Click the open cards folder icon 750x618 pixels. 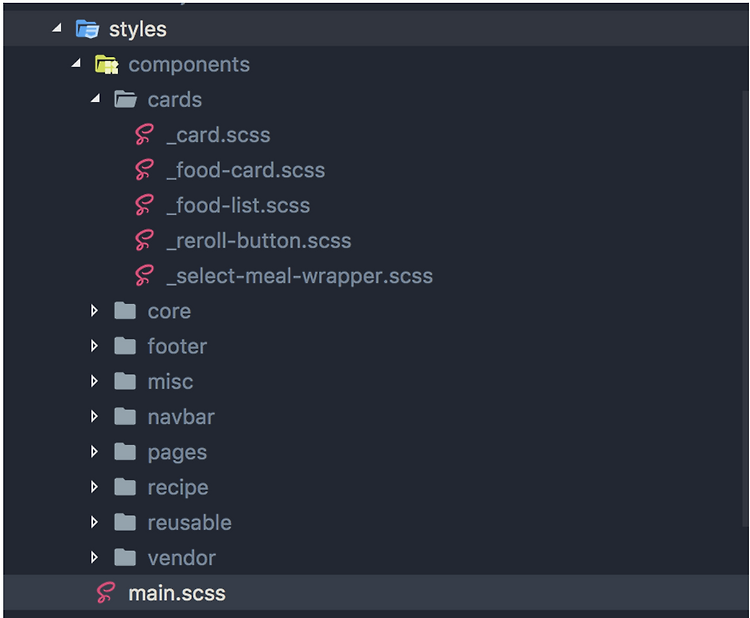(125, 100)
